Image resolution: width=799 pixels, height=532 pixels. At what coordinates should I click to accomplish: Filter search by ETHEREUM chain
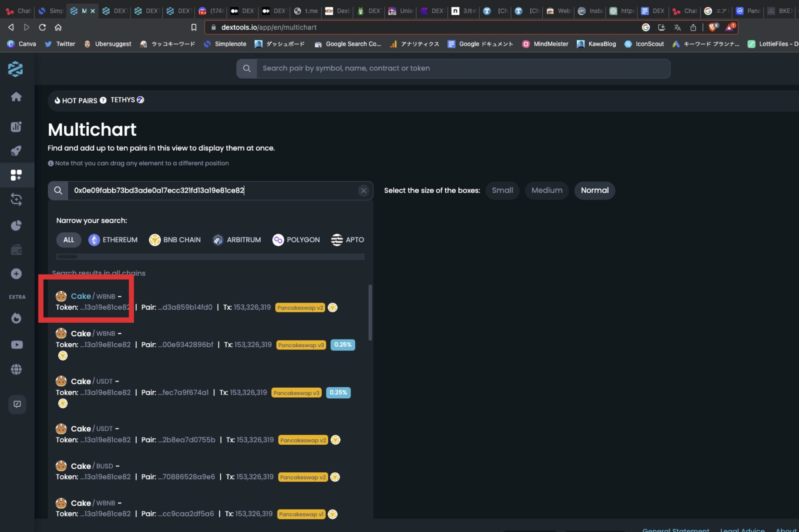click(x=113, y=240)
